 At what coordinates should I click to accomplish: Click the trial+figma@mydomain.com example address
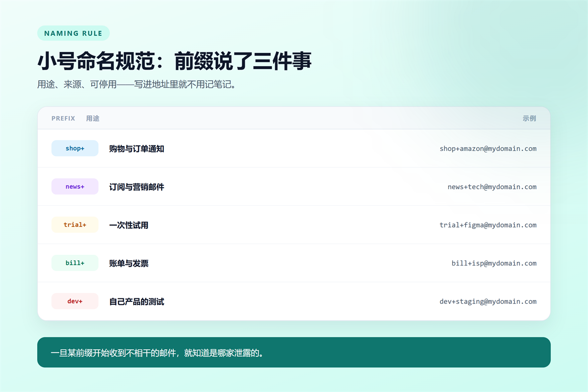click(x=488, y=225)
